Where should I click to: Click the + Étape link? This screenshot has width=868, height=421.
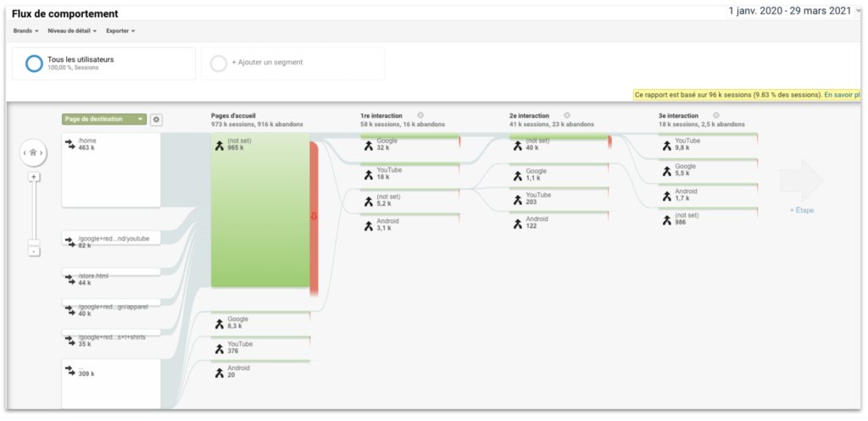coord(801,210)
